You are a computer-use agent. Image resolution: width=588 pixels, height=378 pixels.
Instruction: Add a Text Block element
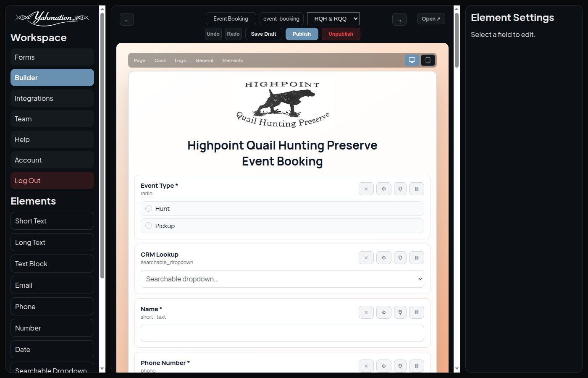(x=52, y=264)
